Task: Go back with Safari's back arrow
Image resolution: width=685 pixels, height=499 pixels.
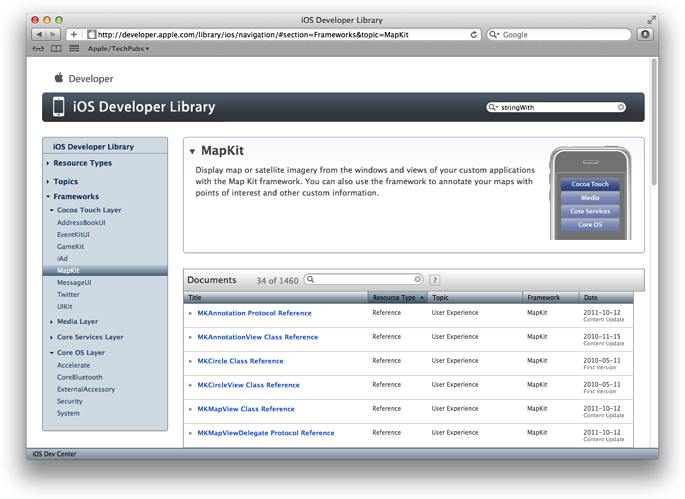Action: click(x=39, y=35)
